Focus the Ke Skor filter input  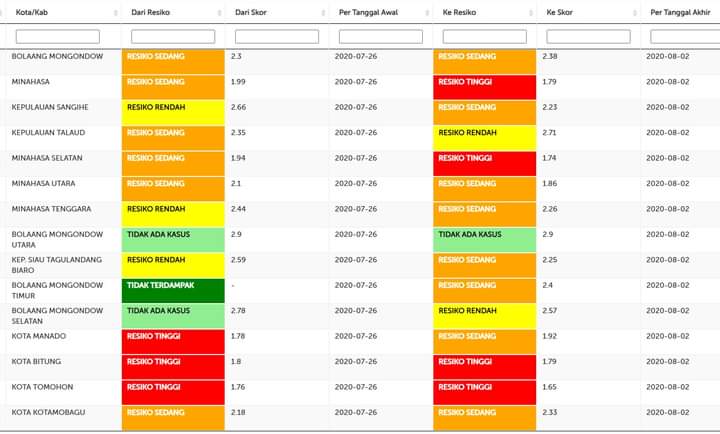point(588,37)
